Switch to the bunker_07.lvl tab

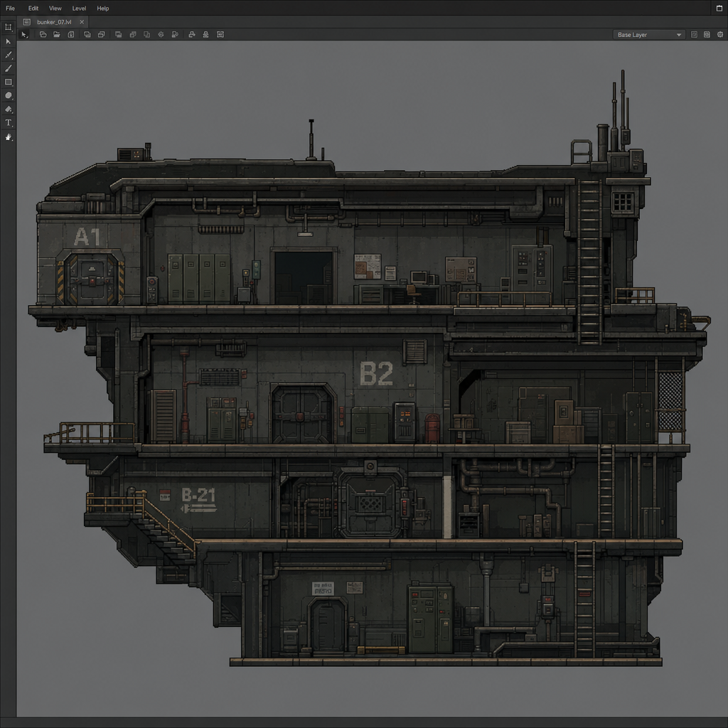pyautogui.click(x=54, y=22)
